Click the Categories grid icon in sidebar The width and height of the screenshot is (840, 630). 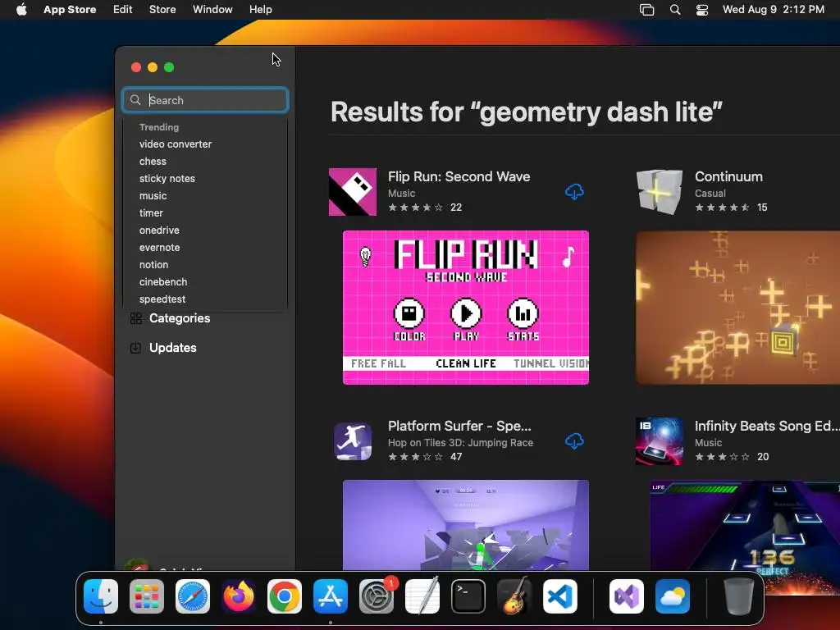pos(136,318)
